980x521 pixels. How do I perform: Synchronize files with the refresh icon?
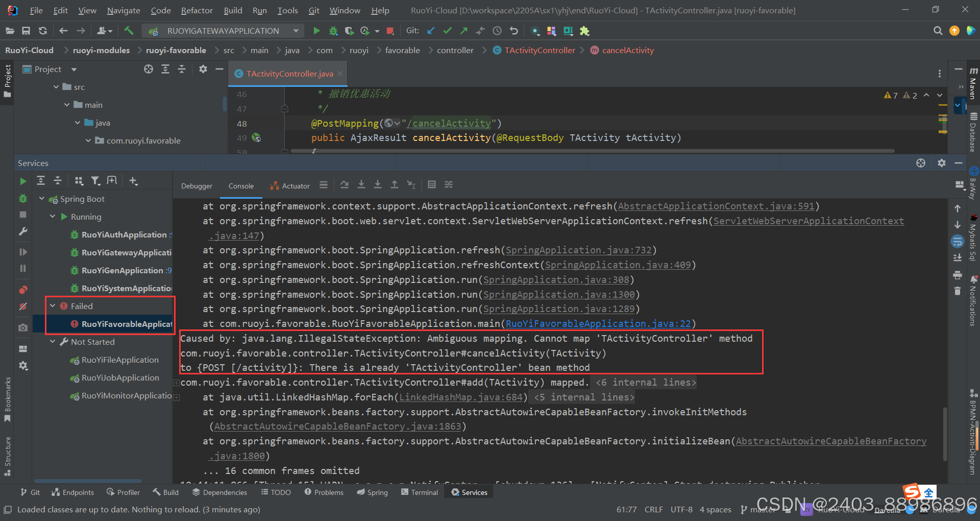(x=43, y=31)
